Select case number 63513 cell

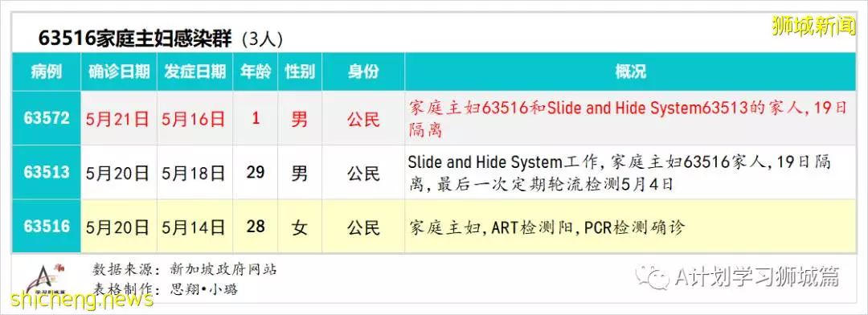(x=47, y=172)
